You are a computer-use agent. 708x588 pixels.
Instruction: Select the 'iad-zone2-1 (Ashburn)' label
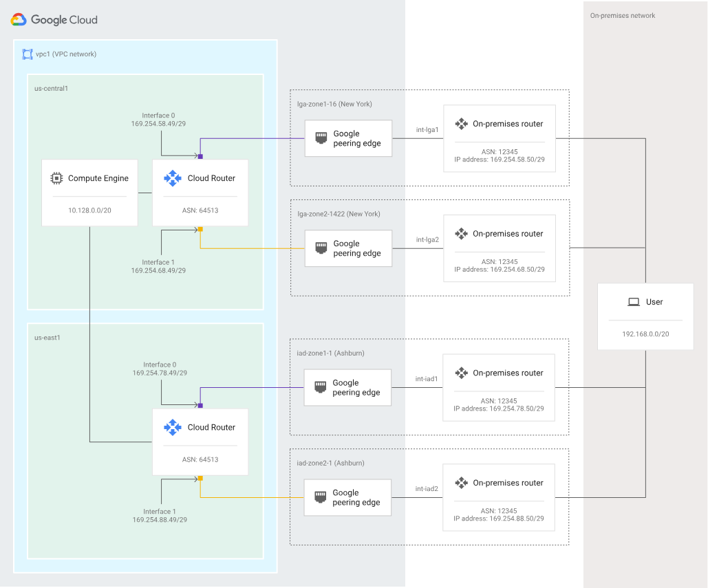point(330,463)
